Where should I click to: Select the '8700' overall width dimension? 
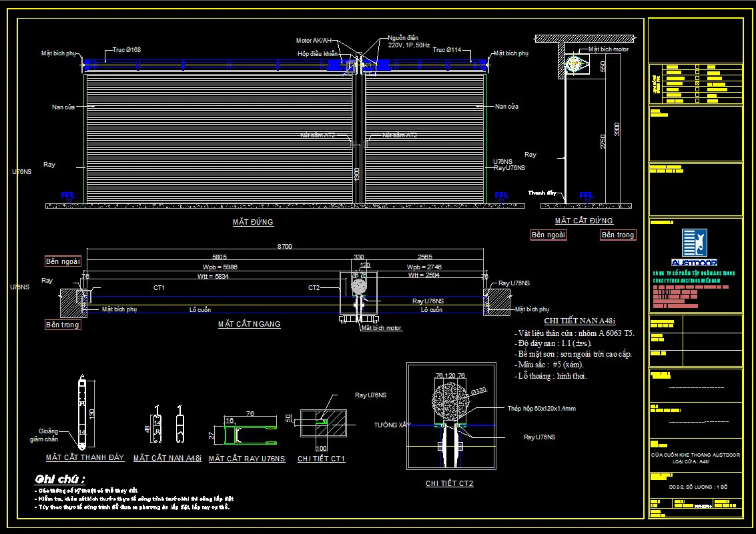284,246
